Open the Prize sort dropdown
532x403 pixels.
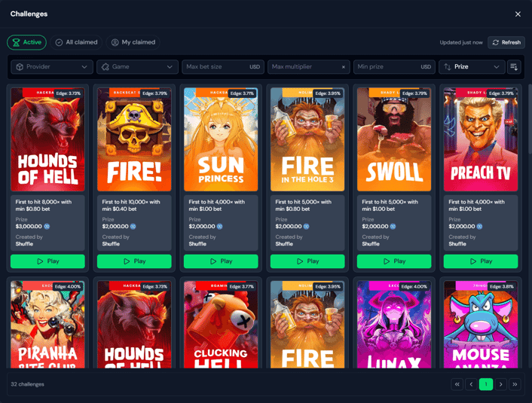point(471,67)
